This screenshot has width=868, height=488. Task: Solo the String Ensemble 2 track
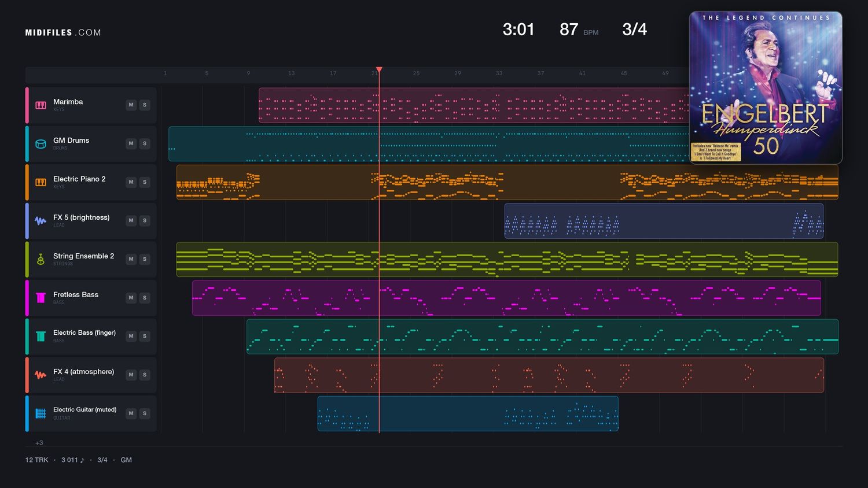pyautogui.click(x=145, y=259)
